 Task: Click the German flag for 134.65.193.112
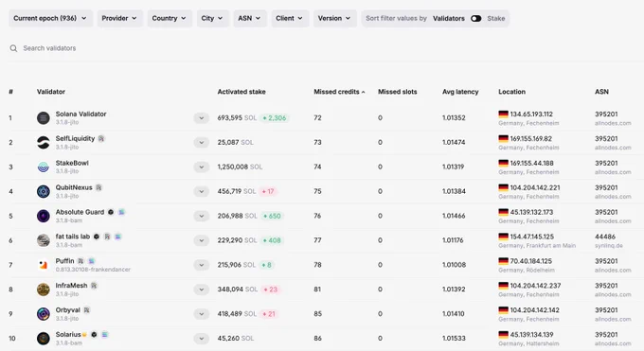point(503,114)
